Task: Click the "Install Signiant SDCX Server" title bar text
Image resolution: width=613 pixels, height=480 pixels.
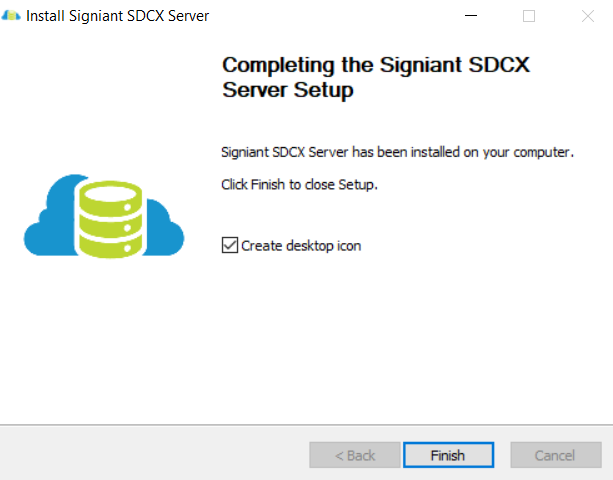Action: pos(117,16)
